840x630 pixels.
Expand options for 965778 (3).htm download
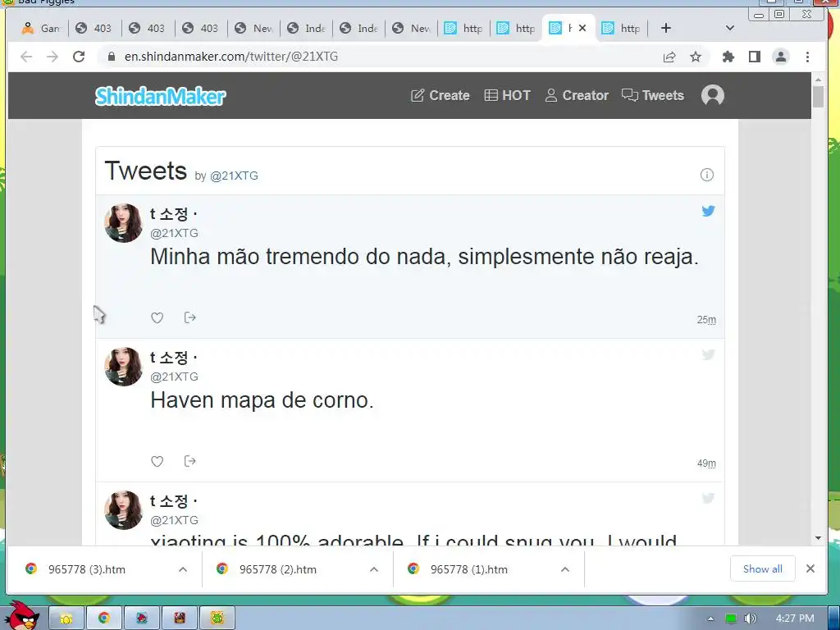point(183,569)
